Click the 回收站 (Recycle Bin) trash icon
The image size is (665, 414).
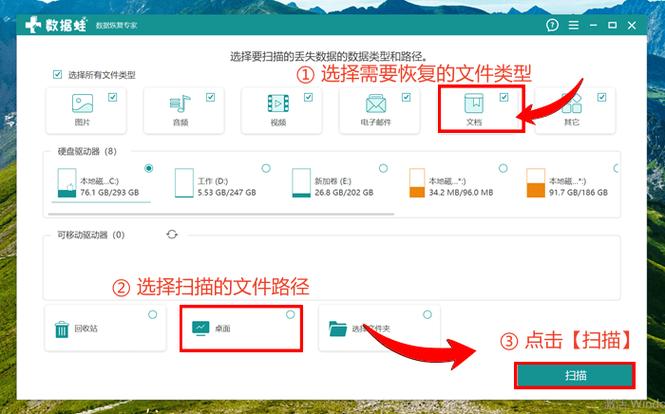pyautogui.click(x=62, y=329)
